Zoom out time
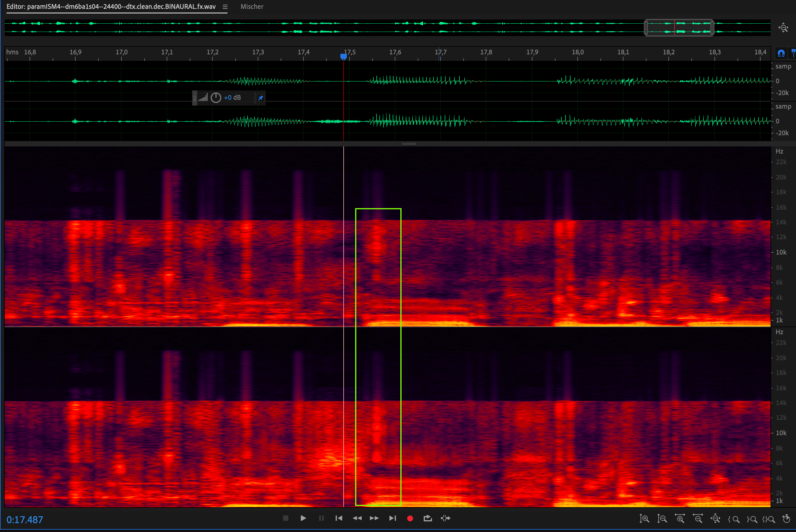This screenshot has height=532, width=796. click(698, 519)
